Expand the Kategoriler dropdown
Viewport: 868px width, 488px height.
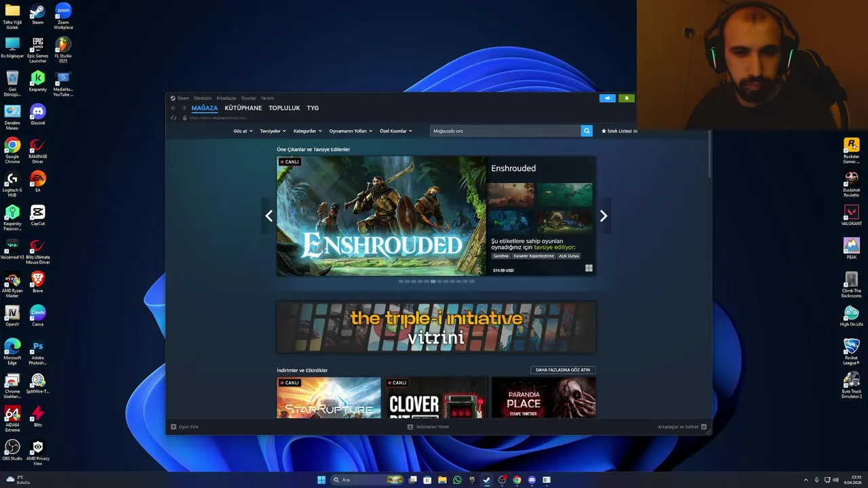pyautogui.click(x=307, y=131)
